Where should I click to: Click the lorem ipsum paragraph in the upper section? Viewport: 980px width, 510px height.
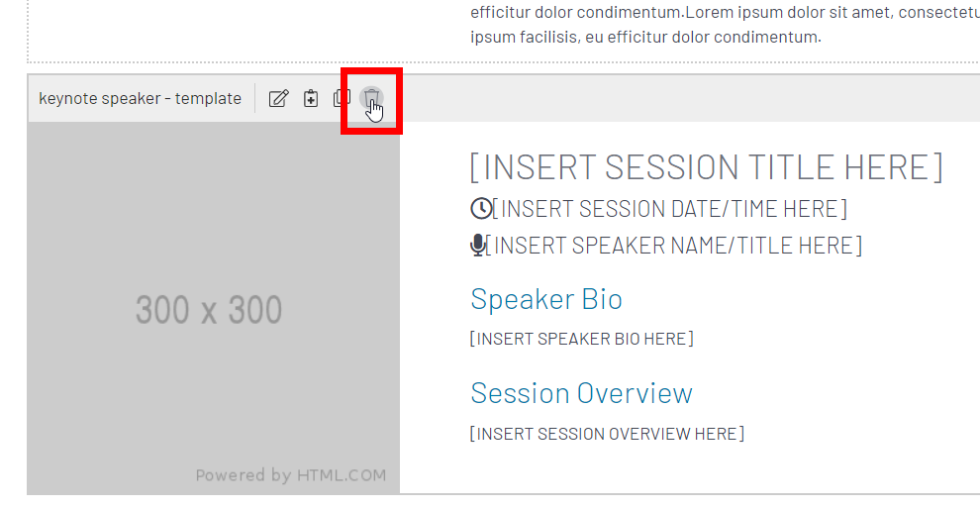coord(725,25)
